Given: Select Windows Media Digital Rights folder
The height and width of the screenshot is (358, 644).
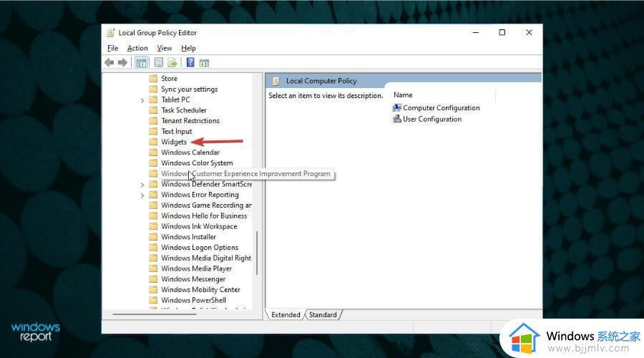Looking at the screenshot, I should [x=206, y=258].
